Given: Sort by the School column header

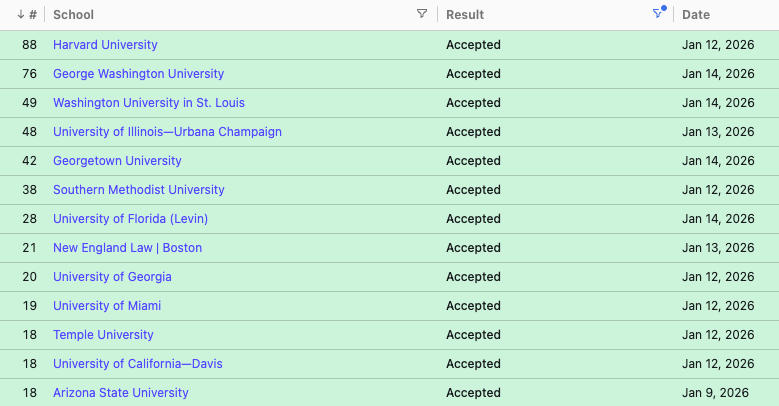Looking at the screenshot, I should (x=74, y=15).
